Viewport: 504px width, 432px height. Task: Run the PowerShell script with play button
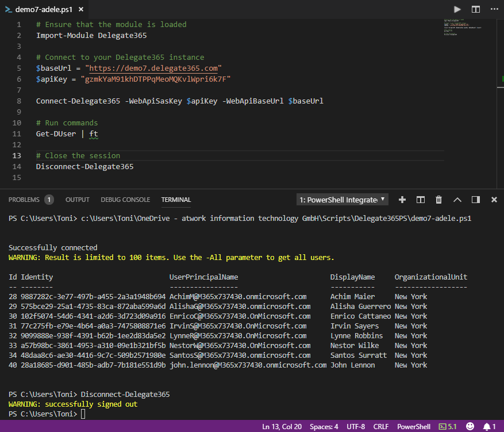(x=457, y=9)
